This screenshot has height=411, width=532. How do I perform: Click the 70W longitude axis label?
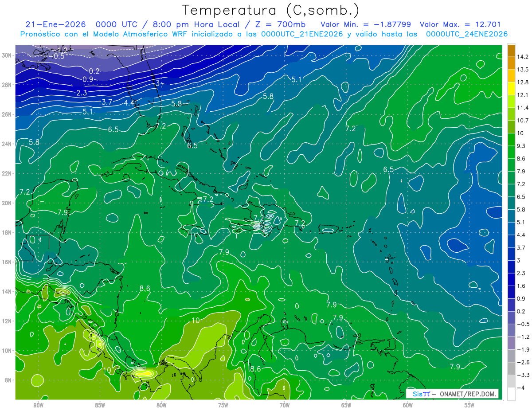coord(285,405)
